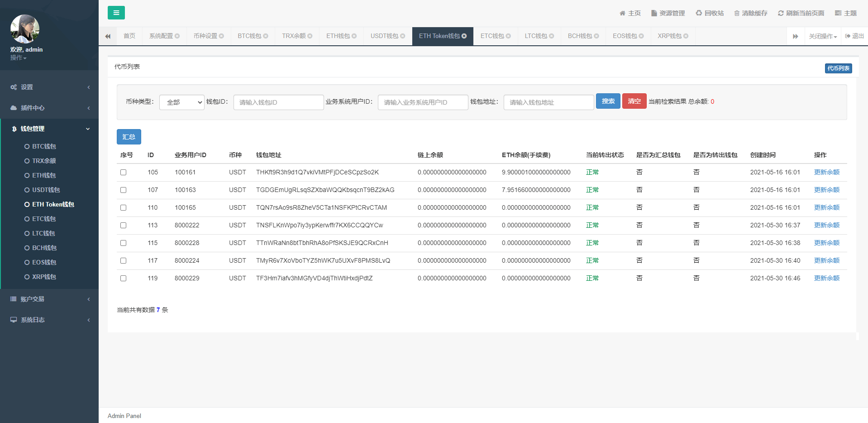
Task: Focus the 钱包地址 input field
Action: tap(548, 102)
